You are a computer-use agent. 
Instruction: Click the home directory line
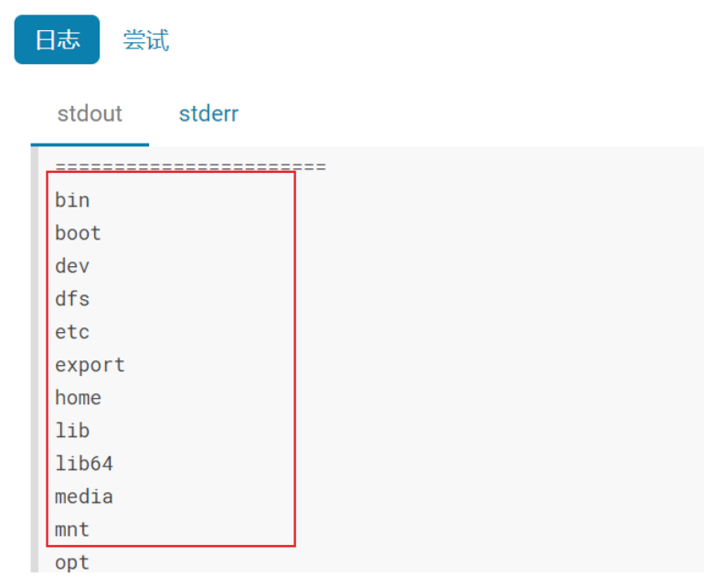point(79,398)
